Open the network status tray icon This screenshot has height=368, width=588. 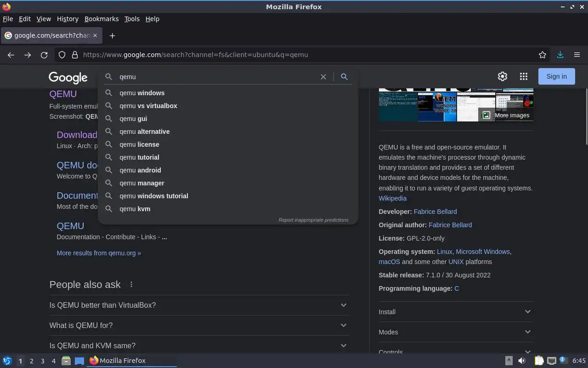pos(552,361)
